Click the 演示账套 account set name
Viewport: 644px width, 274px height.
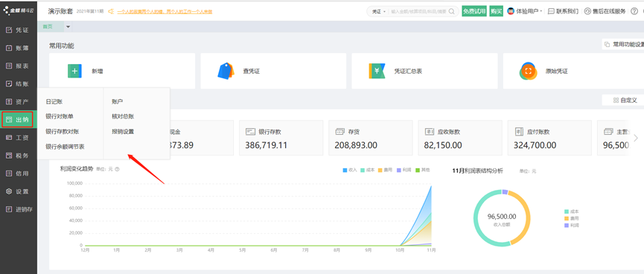coord(60,11)
